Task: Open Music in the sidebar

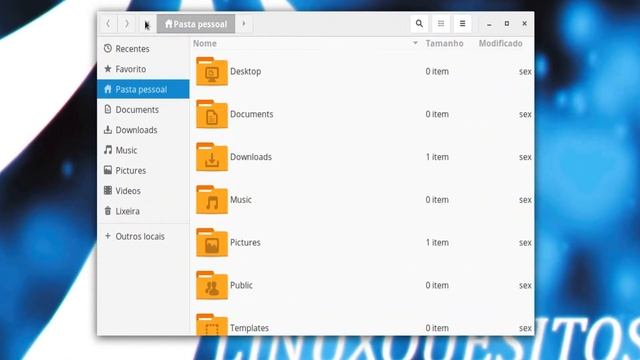Action: (x=143, y=150)
